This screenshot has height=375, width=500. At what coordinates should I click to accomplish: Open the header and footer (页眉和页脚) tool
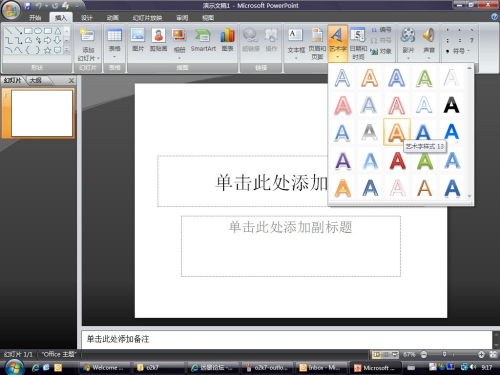click(317, 43)
